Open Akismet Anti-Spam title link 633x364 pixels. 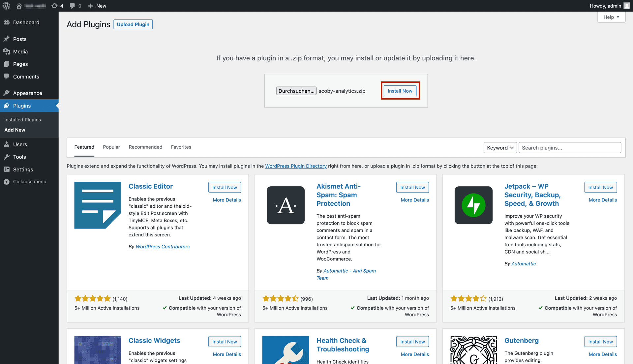point(339,195)
